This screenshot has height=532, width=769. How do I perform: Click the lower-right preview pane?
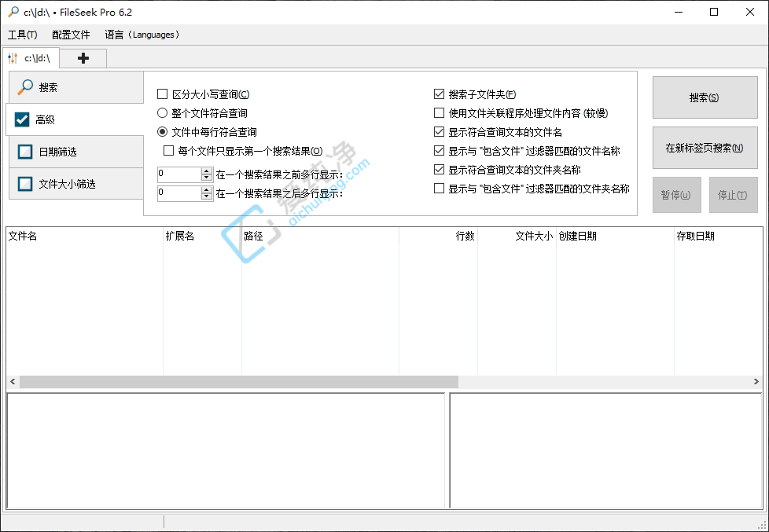point(606,450)
